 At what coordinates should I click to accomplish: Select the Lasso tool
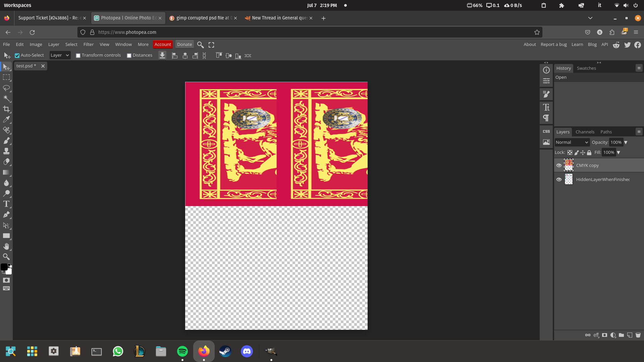6,88
